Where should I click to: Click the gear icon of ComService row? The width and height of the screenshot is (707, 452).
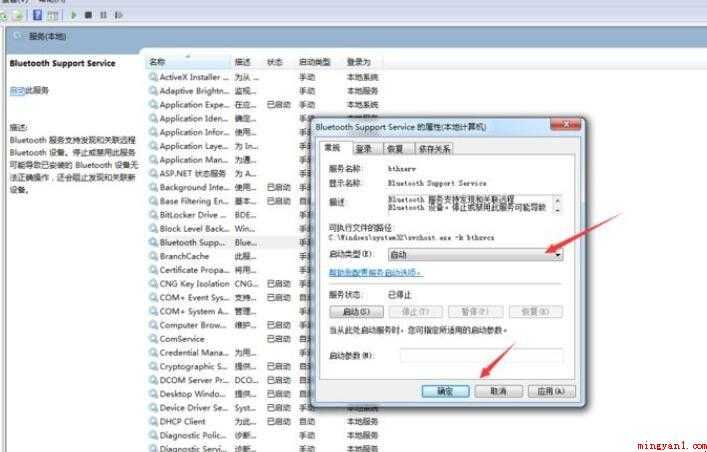[x=153, y=339]
